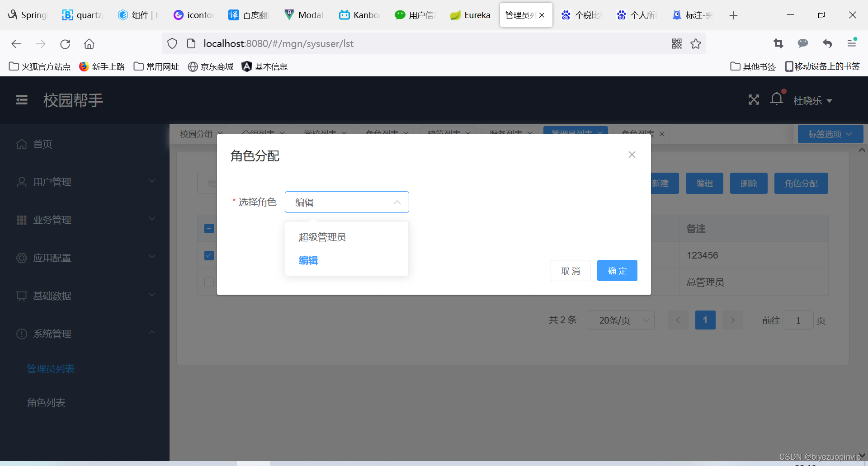This screenshot has height=466, width=868.
Task: Select 超级管理员 from the role dropdown list
Action: coord(322,236)
